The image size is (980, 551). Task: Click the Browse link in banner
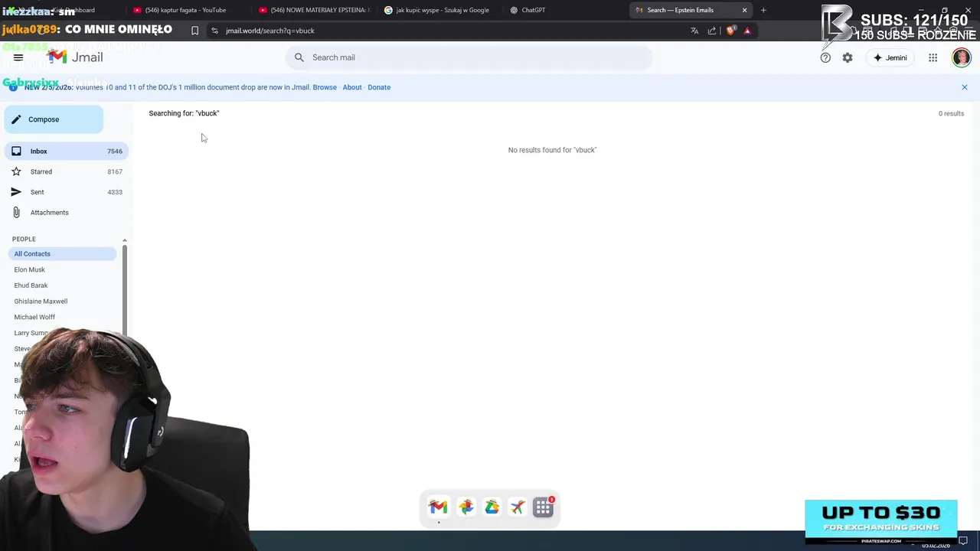[325, 87]
